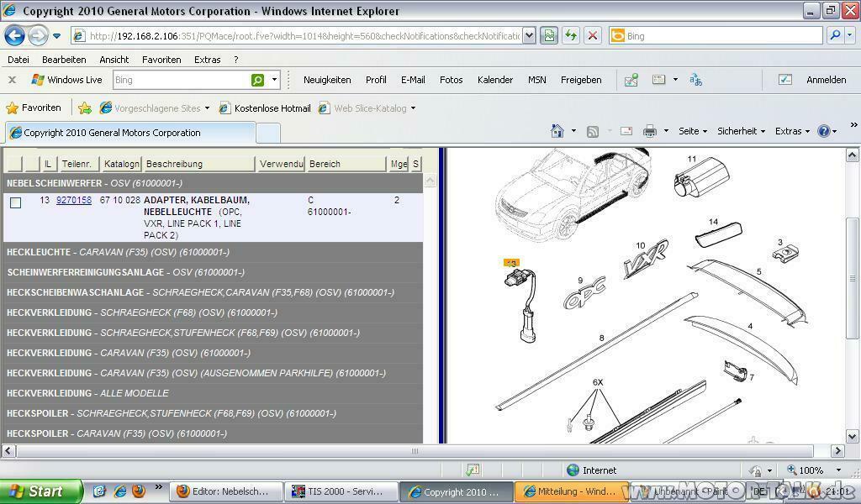Open the Datei menu
Screen dimensions: 861x504
point(18,60)
